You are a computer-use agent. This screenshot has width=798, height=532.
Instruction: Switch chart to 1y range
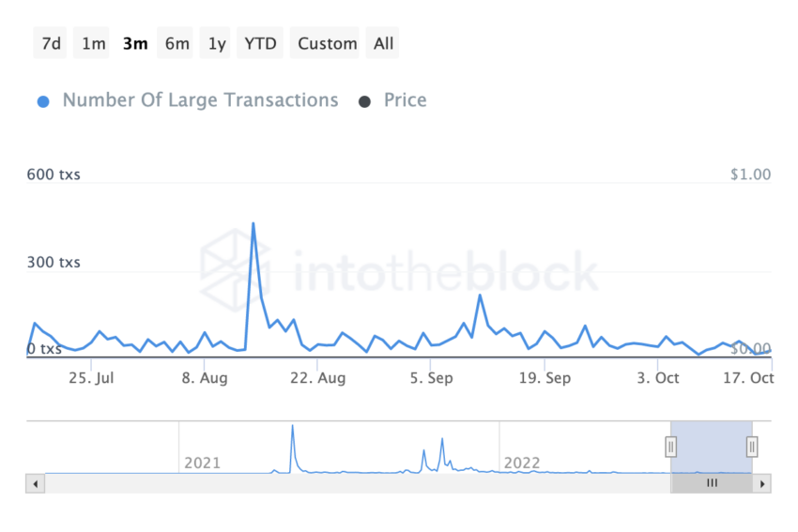click(x=215, y=43)
